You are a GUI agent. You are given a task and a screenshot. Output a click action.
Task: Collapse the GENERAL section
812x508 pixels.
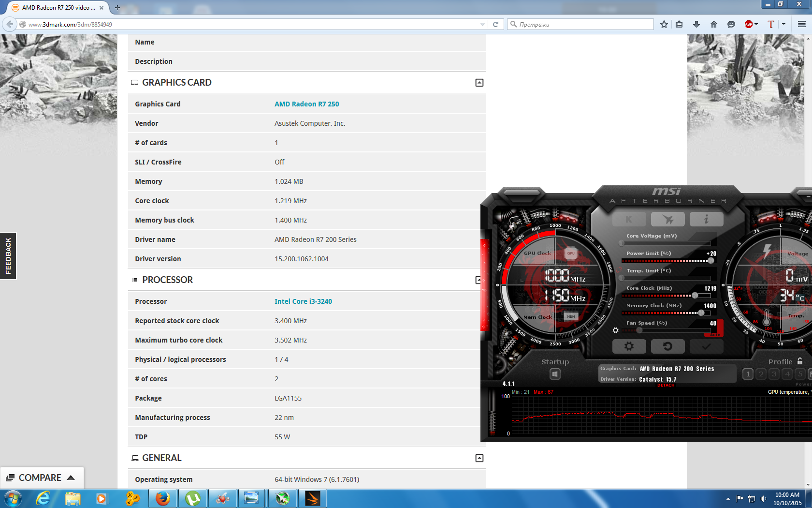[x=479, y=458]
